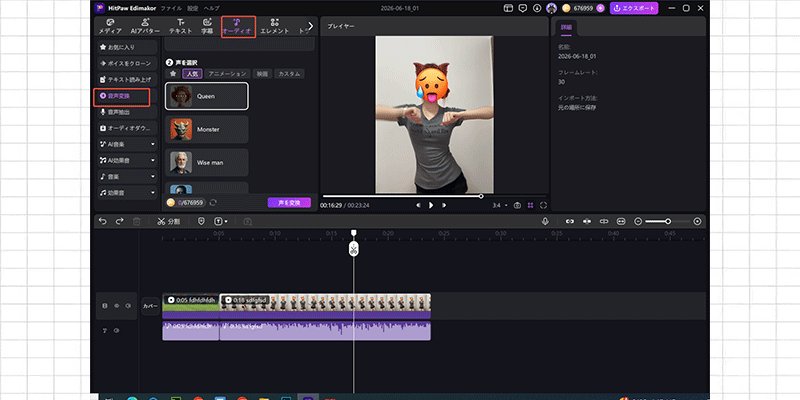This screenshot has width=800, height=400.
Task: Click the エクスポート export button
Action: click(634, 8)
